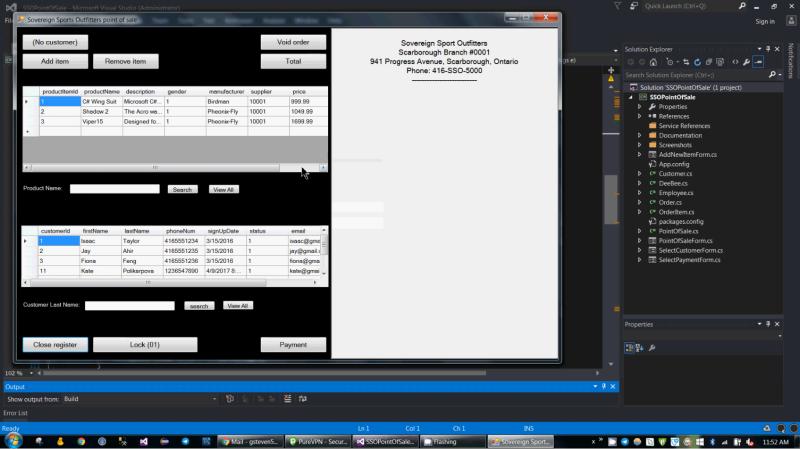Open Visual Studio icon in Windows taskbar
This screenshot has height=449, width=800.
pos(144,441)
